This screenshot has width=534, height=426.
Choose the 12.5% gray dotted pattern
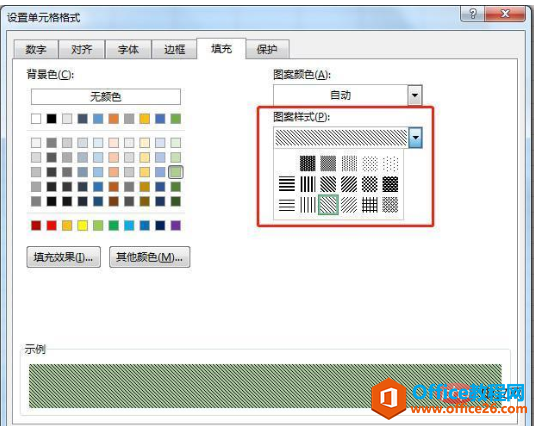pyautogui.click(x=370, y=163)
